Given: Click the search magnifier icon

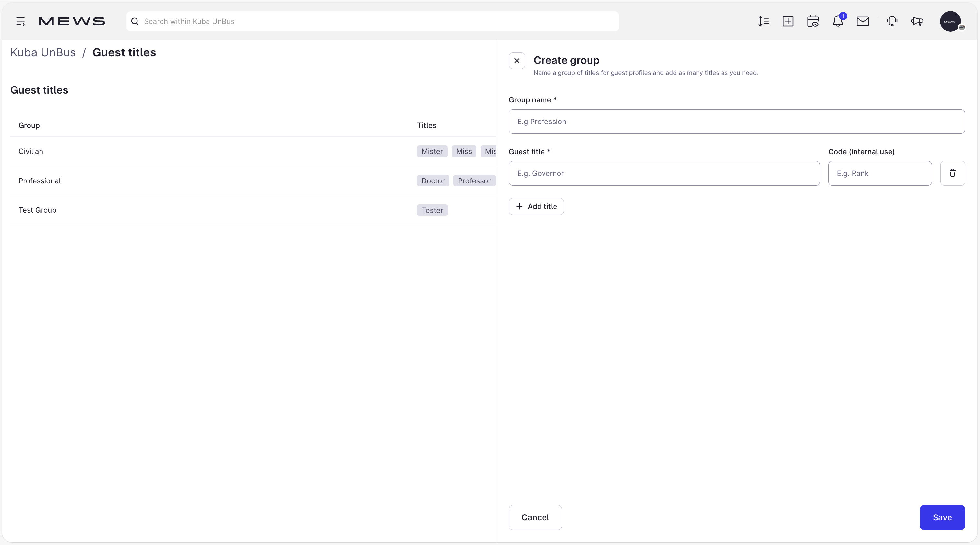Looking at the screenshot, I should pyautogui.click(x=135, y=21).
